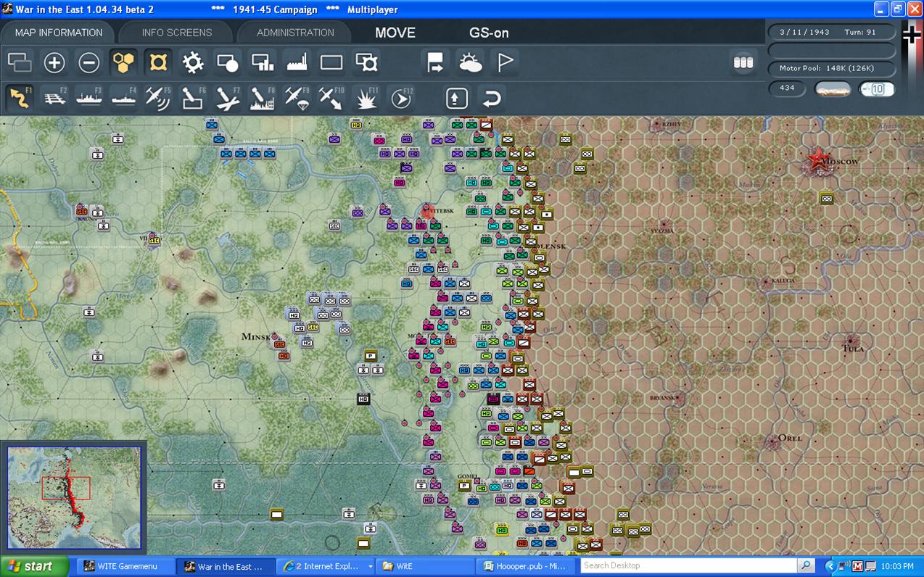Select the lone unit counter near Moscow
The image size is (924, 577).
[826, 198]
